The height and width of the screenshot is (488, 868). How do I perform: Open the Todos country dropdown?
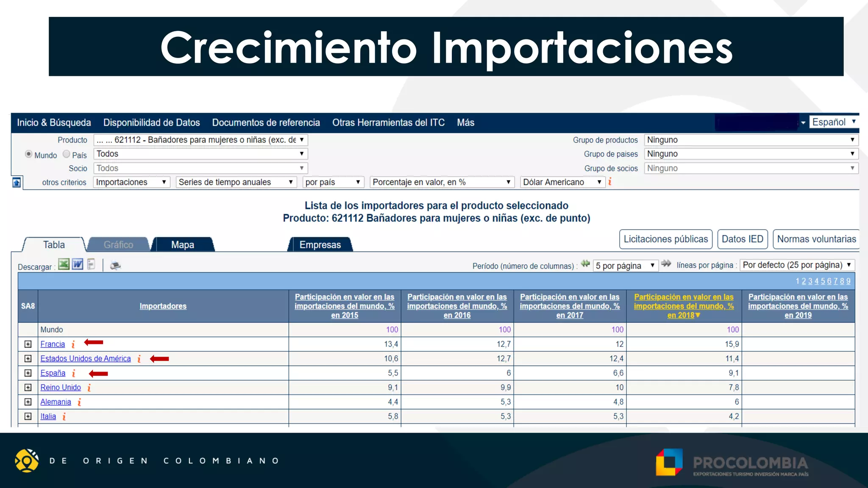click(x=200, y=154)
